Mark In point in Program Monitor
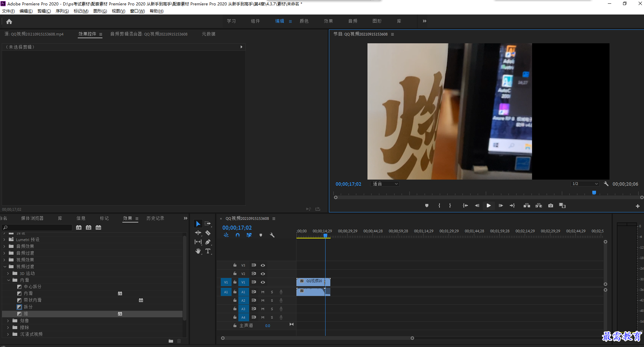This screenshot has width=644, height=347. (439, 206)
